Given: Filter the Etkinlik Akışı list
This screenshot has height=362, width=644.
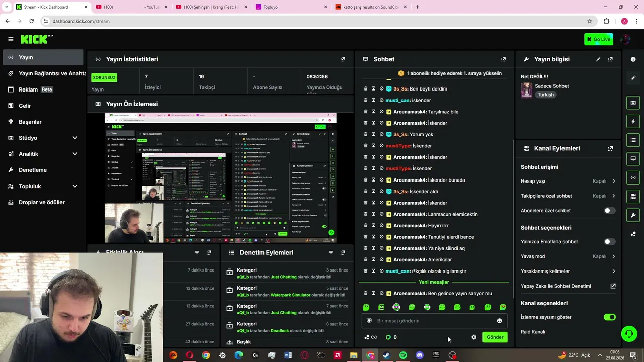Looking at the screenshot, I should pos(197,253).
